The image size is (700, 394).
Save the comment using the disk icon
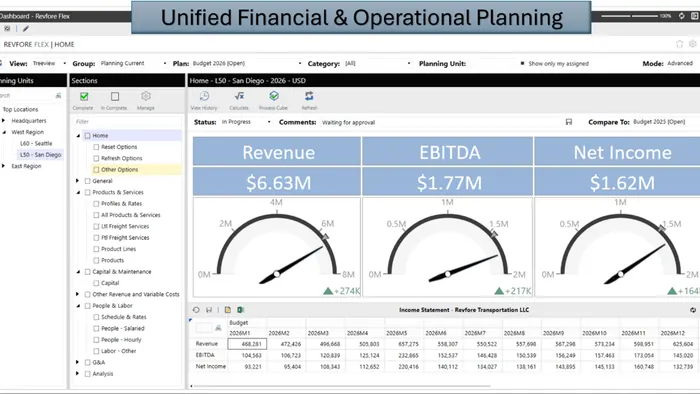tap(569, 122)
